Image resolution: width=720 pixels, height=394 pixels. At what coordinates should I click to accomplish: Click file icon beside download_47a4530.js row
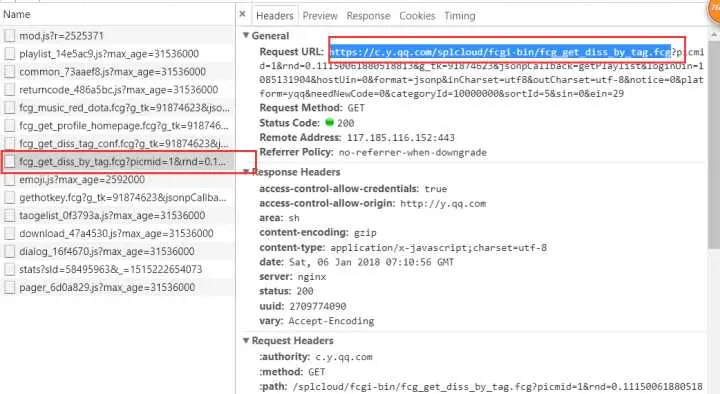pos(10,233)
